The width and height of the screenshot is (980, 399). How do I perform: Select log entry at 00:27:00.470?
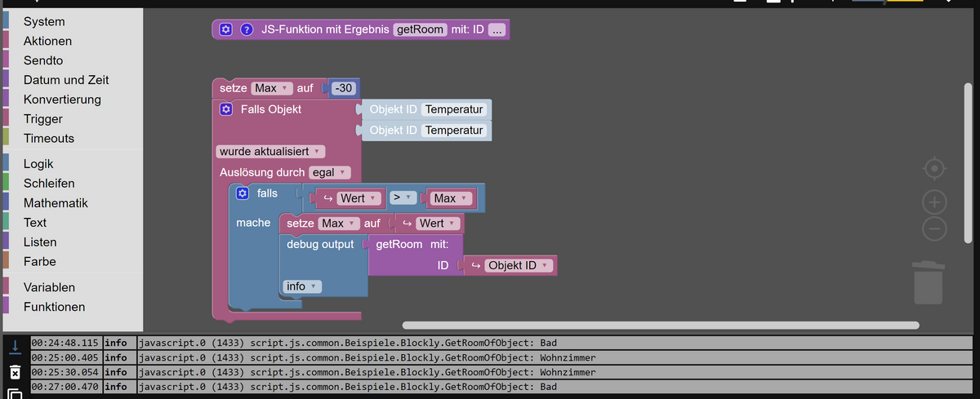pos(501,387)
